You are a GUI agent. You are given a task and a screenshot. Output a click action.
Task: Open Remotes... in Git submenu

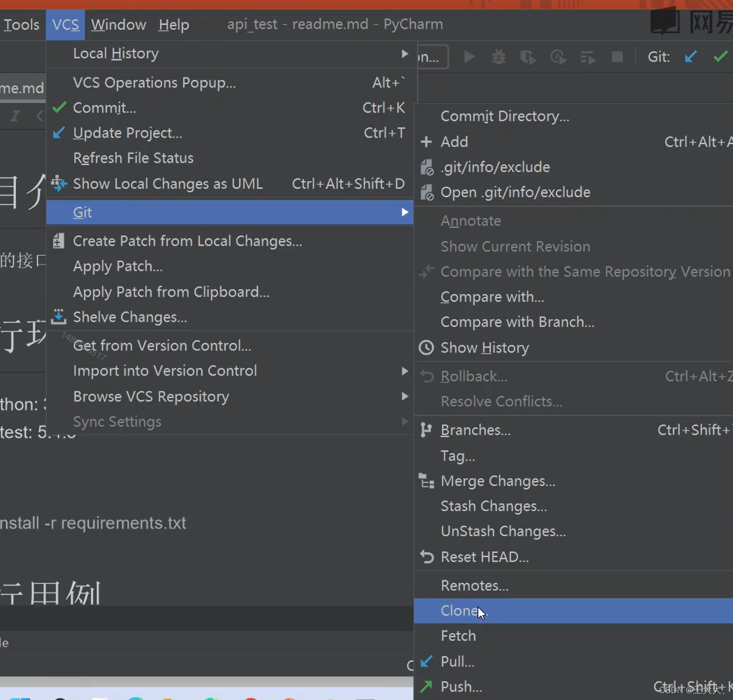[x=573, y=585]
